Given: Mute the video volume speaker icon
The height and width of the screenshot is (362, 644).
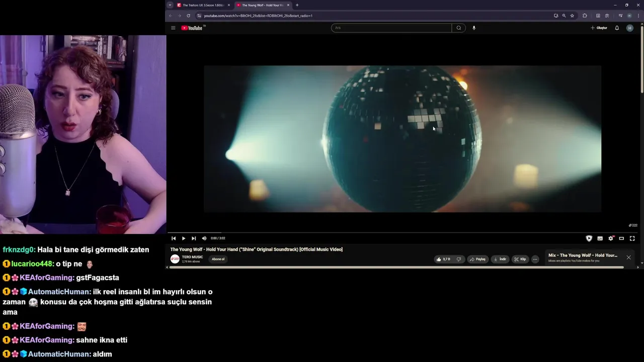Looking at the screenshot, I should point(204,238).
